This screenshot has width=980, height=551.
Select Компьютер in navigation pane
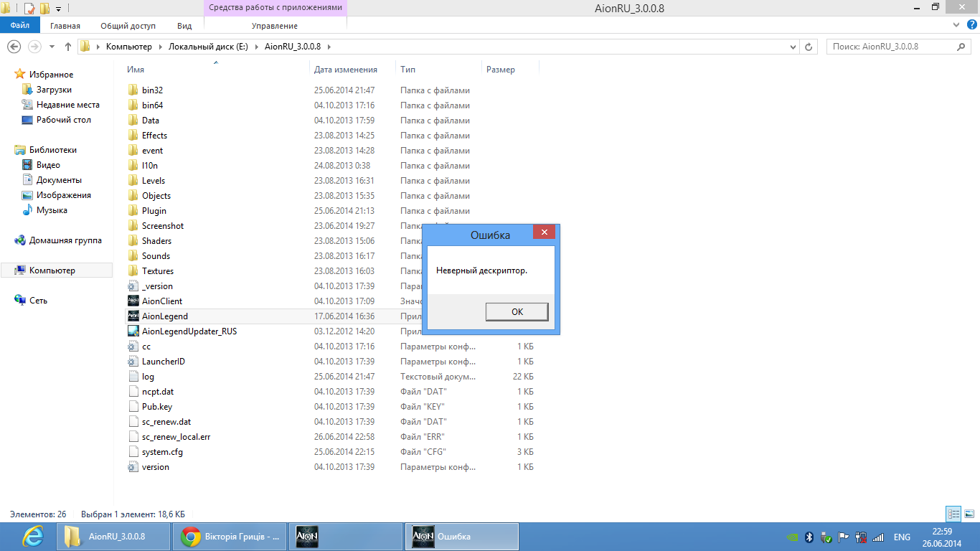pyautogui.click(x=52, y=270)
